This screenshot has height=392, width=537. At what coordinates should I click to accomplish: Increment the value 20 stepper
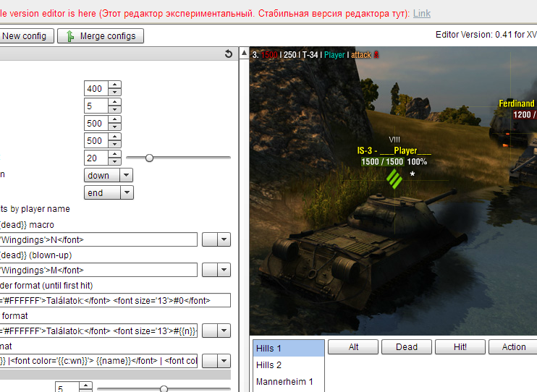click(115, 154)
